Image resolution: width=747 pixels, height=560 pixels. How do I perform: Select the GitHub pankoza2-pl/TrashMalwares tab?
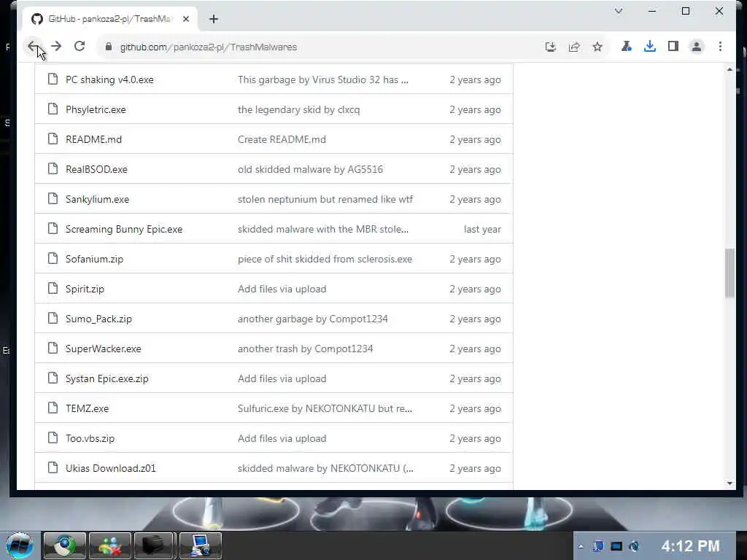111,19
